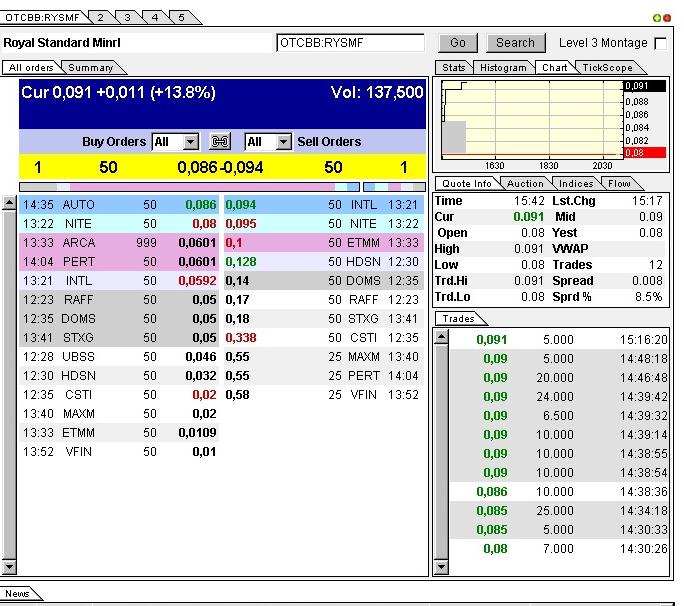The image size is (684, 606).
Task: Select the Quote Info tab
Action: (467, 184)
